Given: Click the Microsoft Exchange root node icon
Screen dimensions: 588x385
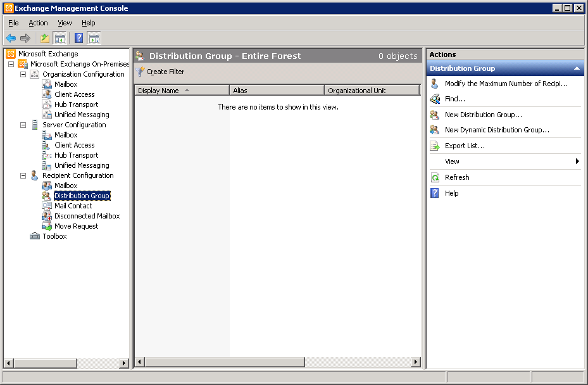Looking at the screenshot, I should coord(11,54).
